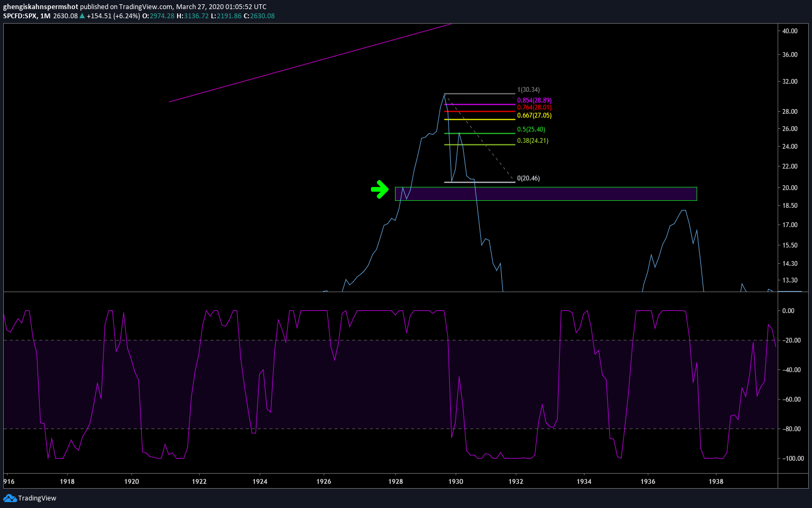Click the -40.00 indicator axis label
The height and width of the screenshot is (508, 812).
(792, 370)
